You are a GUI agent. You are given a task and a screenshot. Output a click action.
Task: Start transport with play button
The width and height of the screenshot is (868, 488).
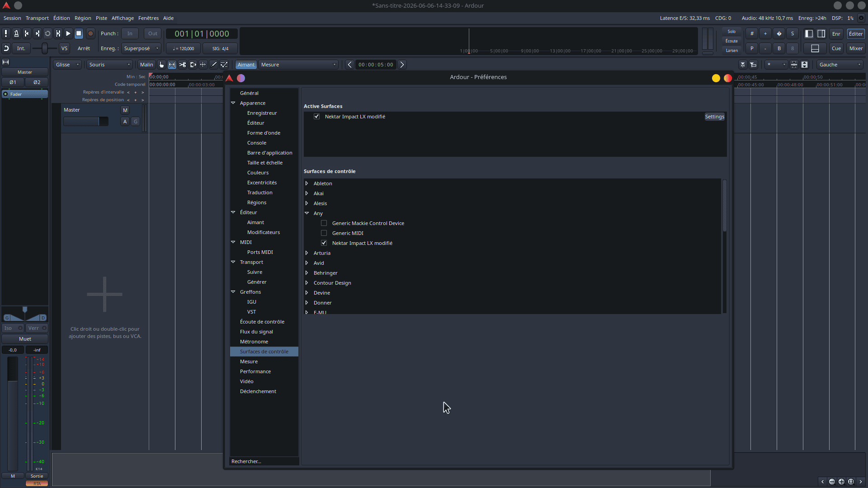pos(68,33)
